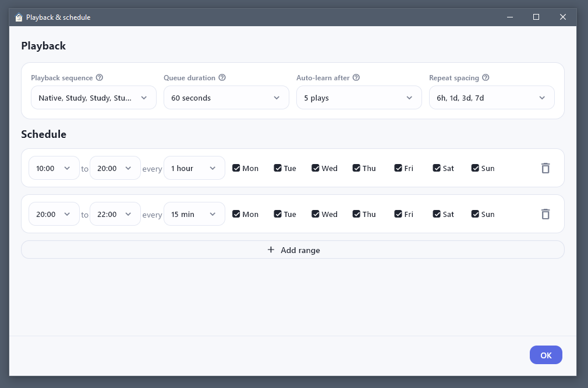This screenshot has width=588, height=388.
Task: Uncheck Thu in the 15 min range
Action: point(356,214)
